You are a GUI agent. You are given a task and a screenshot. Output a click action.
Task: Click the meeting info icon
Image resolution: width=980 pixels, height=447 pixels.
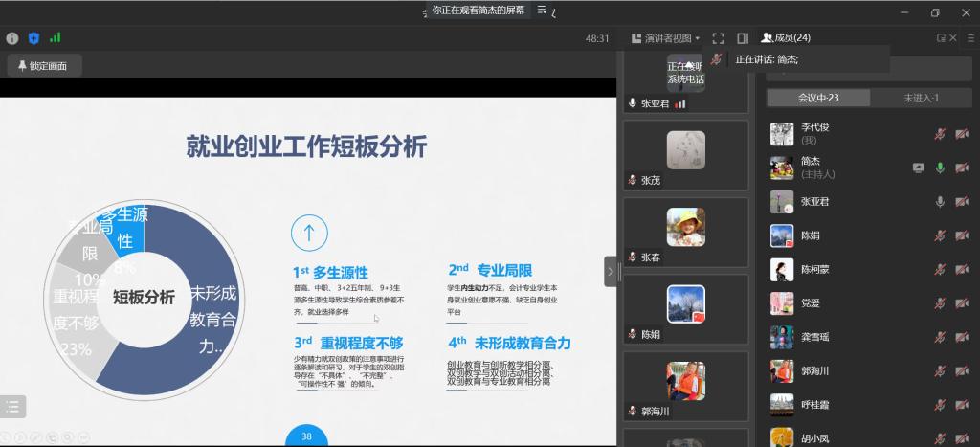tap(12, 38)
